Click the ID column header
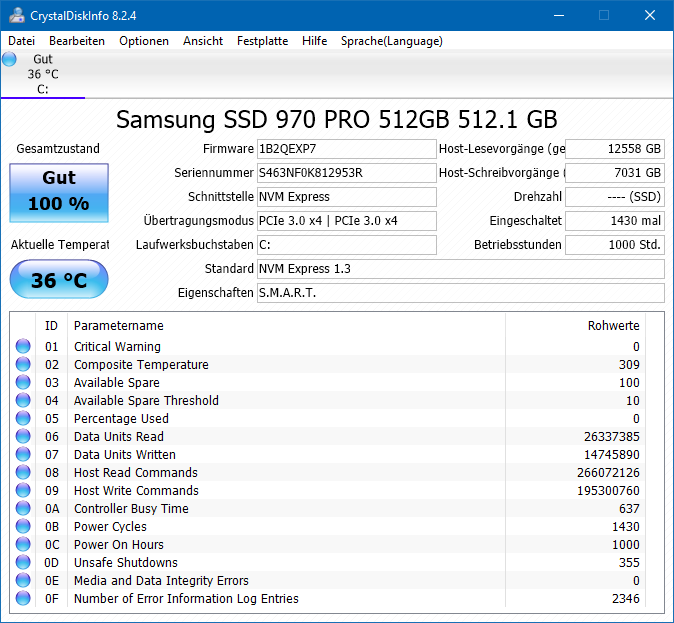Image resolution: width=674 pixels, height=623 pixels. pos(51,325)
